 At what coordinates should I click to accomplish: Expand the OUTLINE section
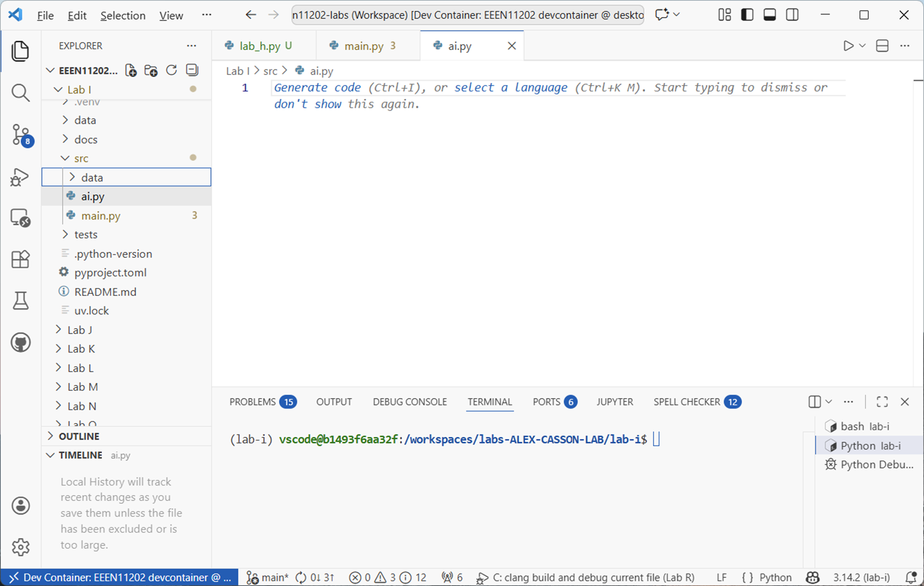click(x=79, y=436)
